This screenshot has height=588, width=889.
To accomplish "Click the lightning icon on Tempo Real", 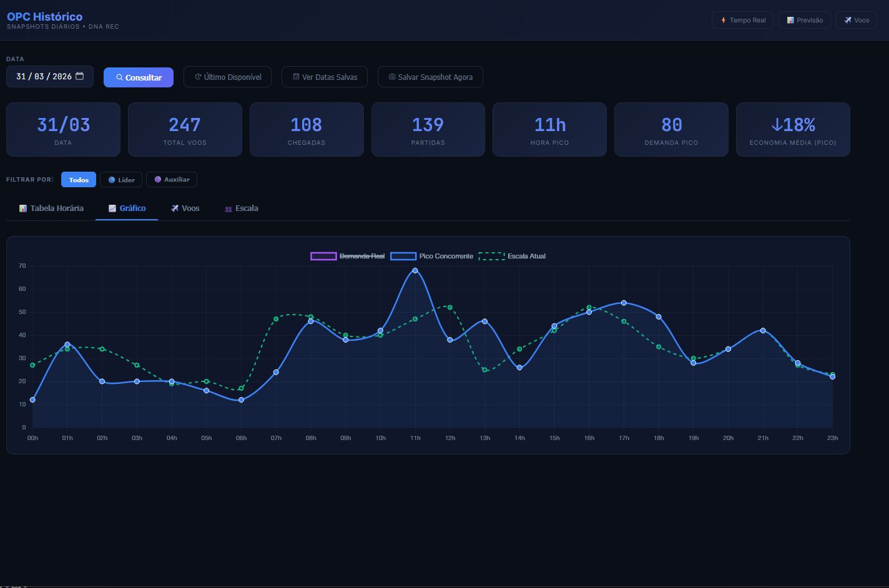I will tap(724, 20).
